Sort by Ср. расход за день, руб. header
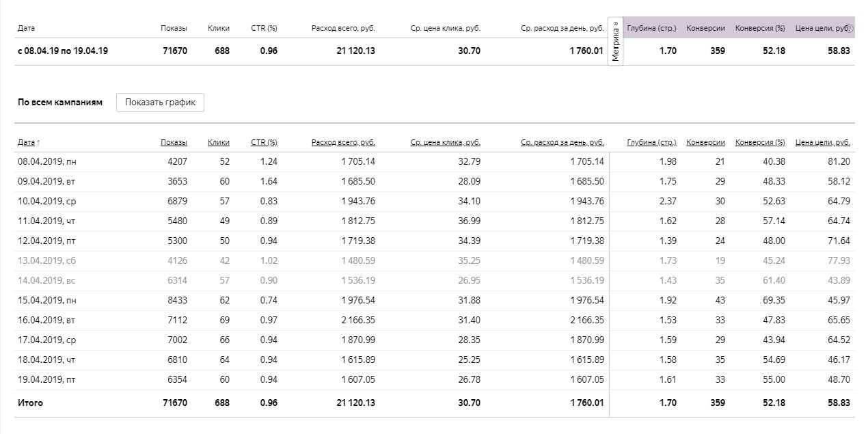 pos(562,142)
